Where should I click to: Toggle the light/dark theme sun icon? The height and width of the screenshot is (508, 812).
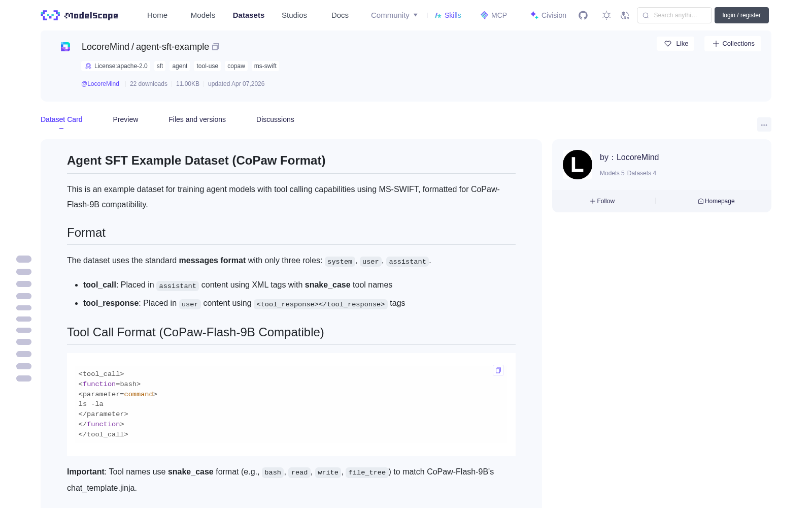pos(606,15)
